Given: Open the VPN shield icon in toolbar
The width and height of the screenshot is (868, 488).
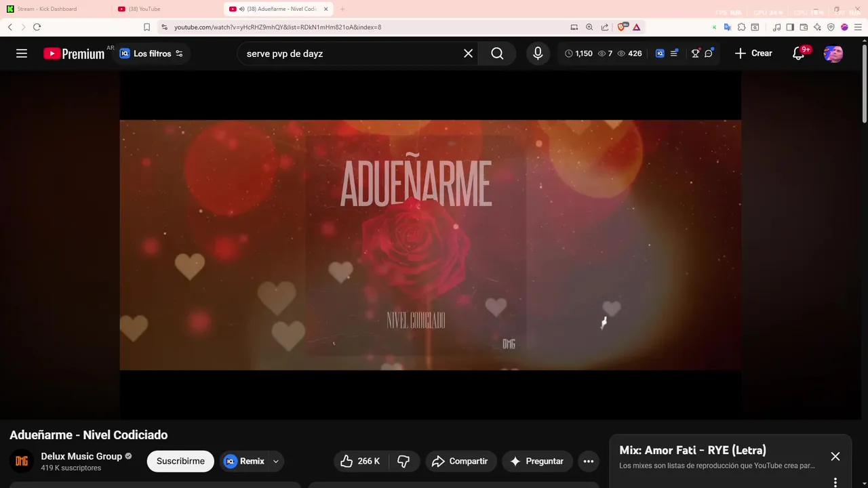Looking at the screenshot, I should [831, 27].
